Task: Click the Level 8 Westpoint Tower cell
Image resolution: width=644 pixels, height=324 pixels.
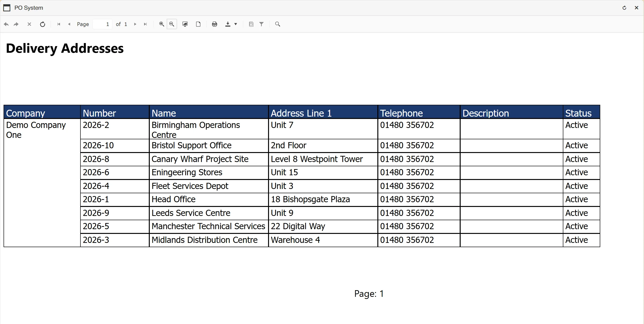Action: 323,159
